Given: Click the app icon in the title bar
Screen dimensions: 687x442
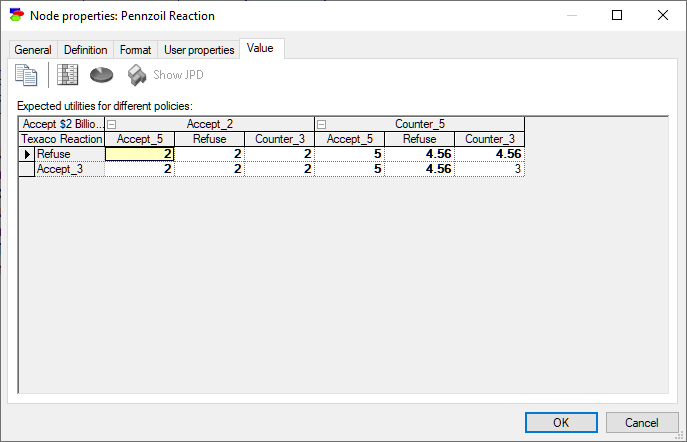Looking at the screenshot, I should click(x=17, y=15).
